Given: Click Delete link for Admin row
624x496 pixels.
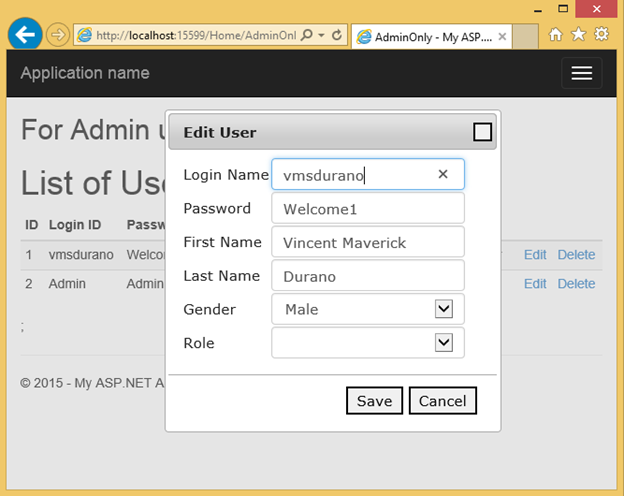Looking at the screenshot, I should tap(576, 284).
